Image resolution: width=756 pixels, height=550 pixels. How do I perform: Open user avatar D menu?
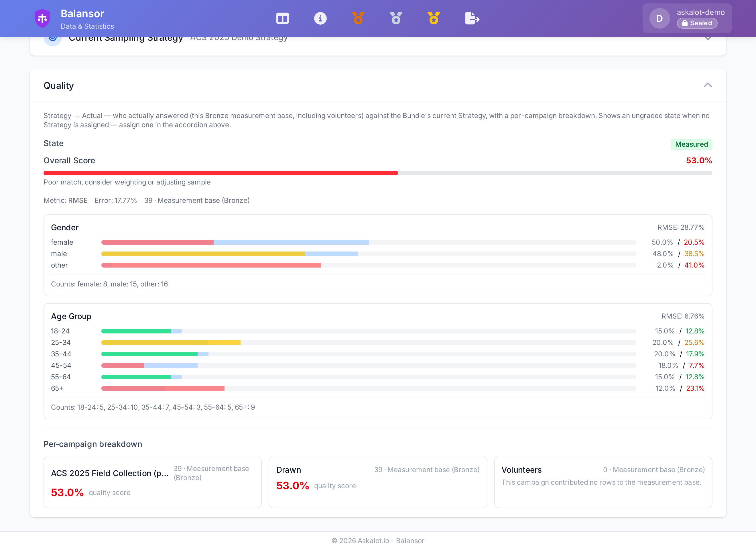[x=659, y=18]
